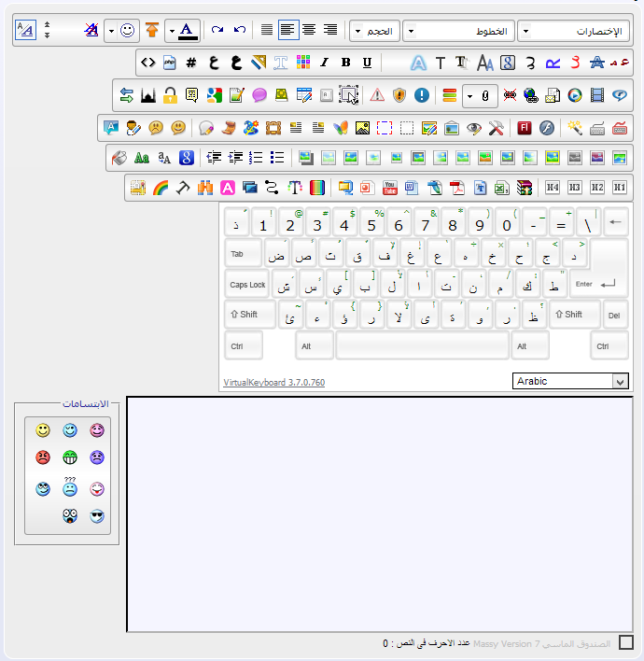Click the underline formatting icon
The height and width of the screenshot is (661, 644).
(367, 63)
